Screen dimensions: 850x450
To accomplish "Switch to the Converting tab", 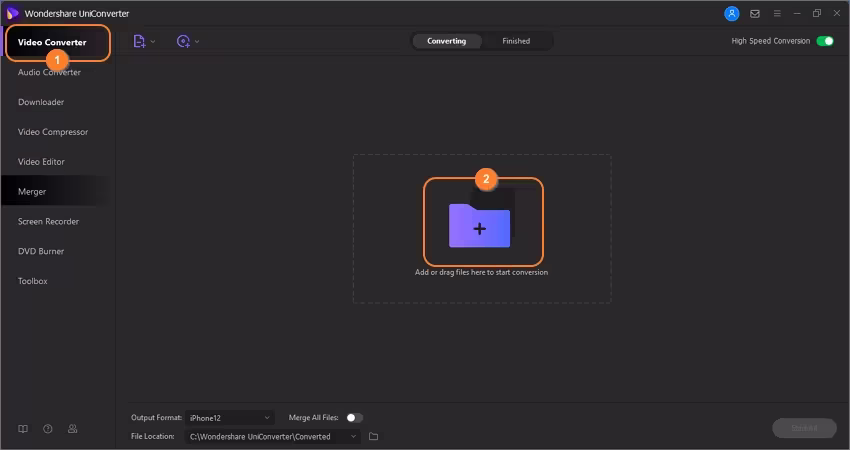I will pyautogui.click(x=446, y=41).
